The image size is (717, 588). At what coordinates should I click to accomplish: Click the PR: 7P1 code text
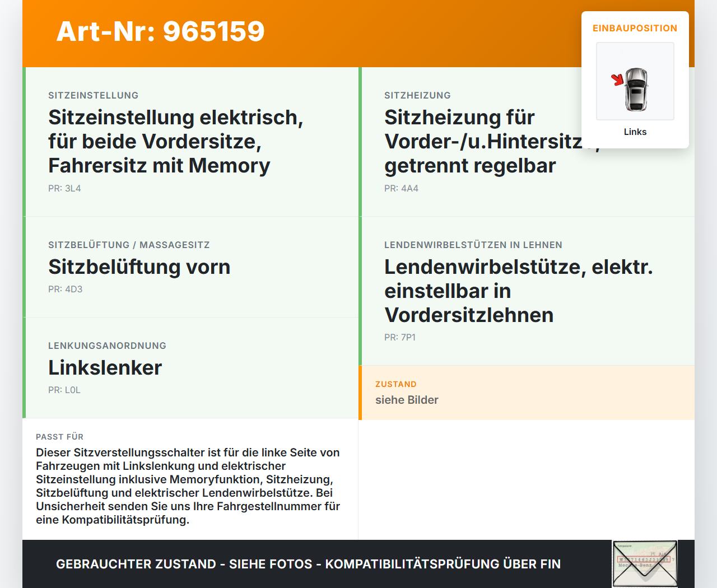399,337
